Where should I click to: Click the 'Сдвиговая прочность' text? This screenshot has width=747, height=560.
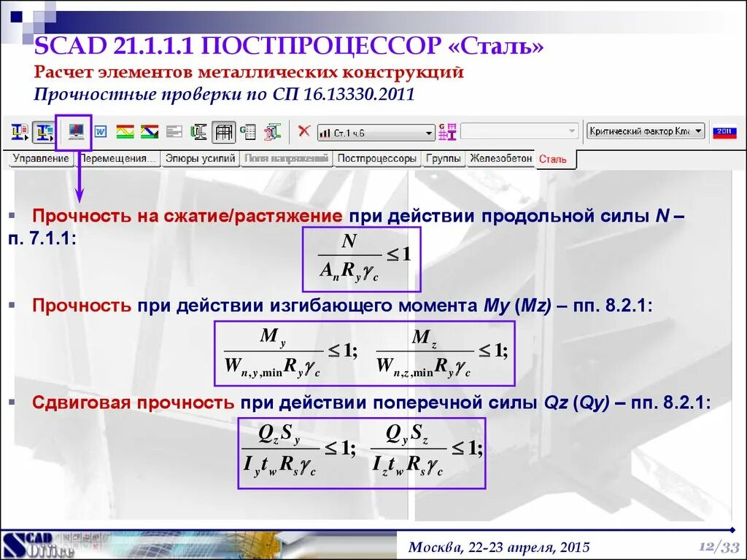point(133,402)
